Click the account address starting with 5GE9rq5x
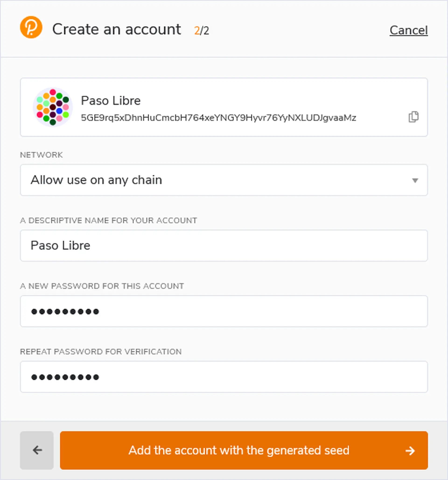The width and height of the screenshot is (448, 480). point(218,118)
